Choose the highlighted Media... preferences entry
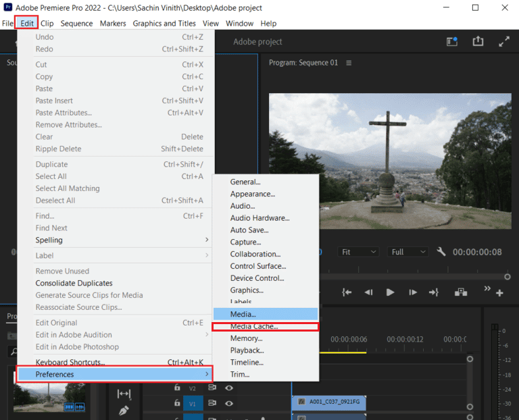Screen dimensions: 519x420 266,314
